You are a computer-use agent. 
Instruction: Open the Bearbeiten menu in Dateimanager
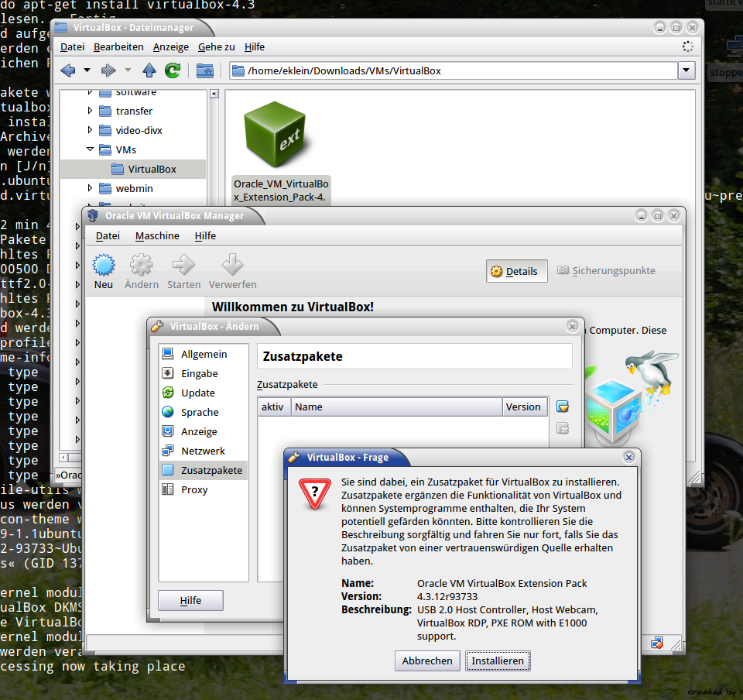click(118, 46)
